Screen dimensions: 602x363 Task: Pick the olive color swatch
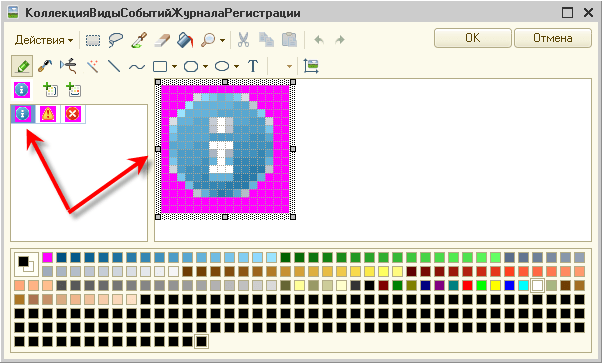pyautogui.click(x=411, y=285)
